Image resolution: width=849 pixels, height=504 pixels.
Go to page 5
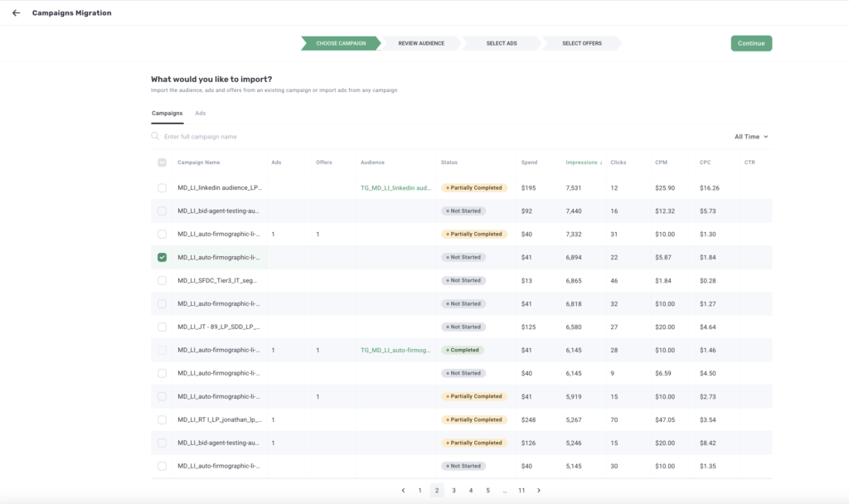click(488, 491)
